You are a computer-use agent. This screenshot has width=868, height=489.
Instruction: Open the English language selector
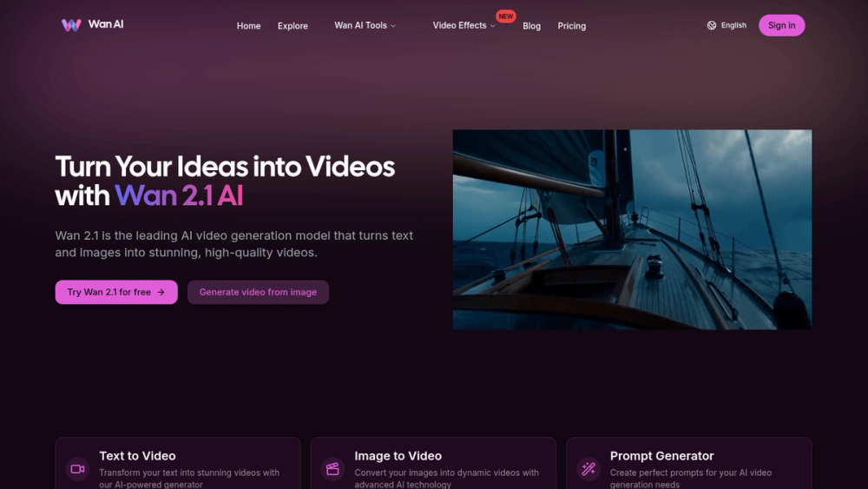(x=727, y=25)
